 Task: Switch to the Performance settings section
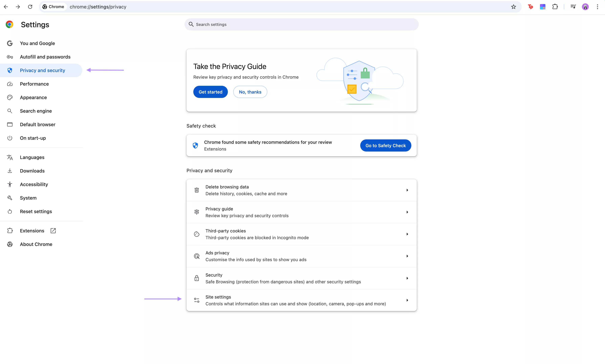pyautogui.click(x=34, y=84)
